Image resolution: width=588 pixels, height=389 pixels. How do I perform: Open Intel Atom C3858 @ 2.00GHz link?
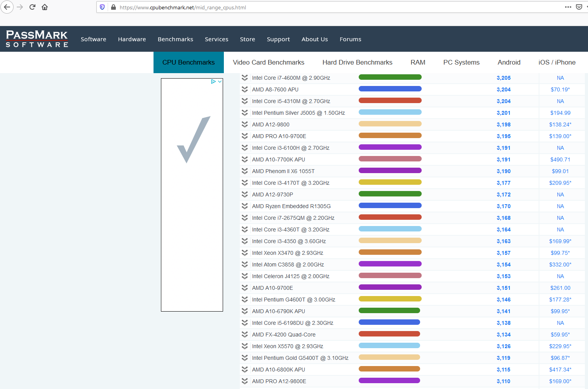pos(288,265)
